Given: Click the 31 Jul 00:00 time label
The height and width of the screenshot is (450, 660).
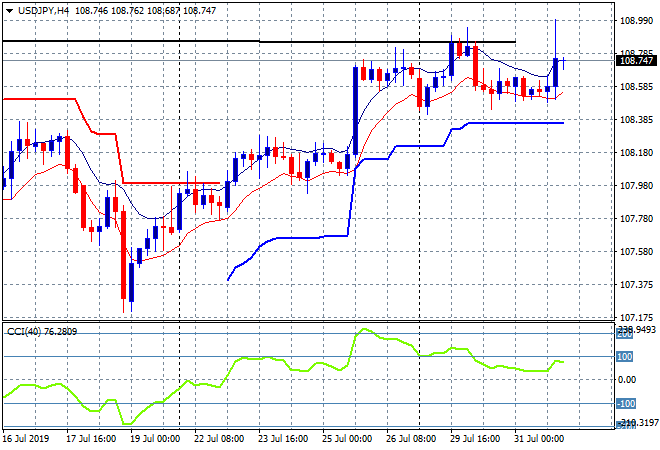Looking at the screenshot, I should click(539, 439).
